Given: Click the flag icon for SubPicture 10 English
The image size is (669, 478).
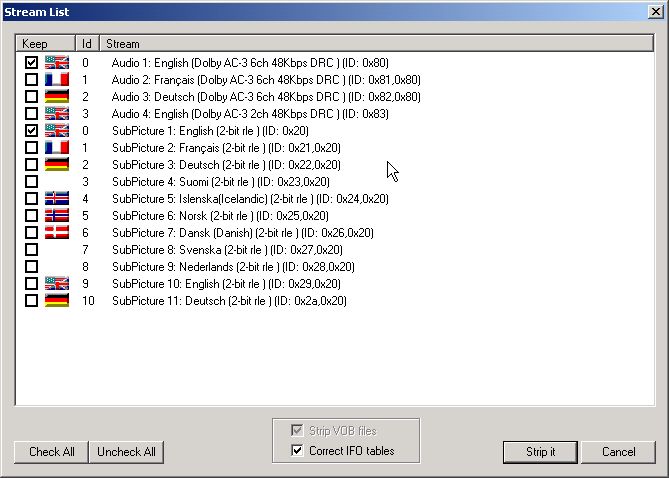Looking at the screenshot, I should pyautogui.click(x=57, y=283).
